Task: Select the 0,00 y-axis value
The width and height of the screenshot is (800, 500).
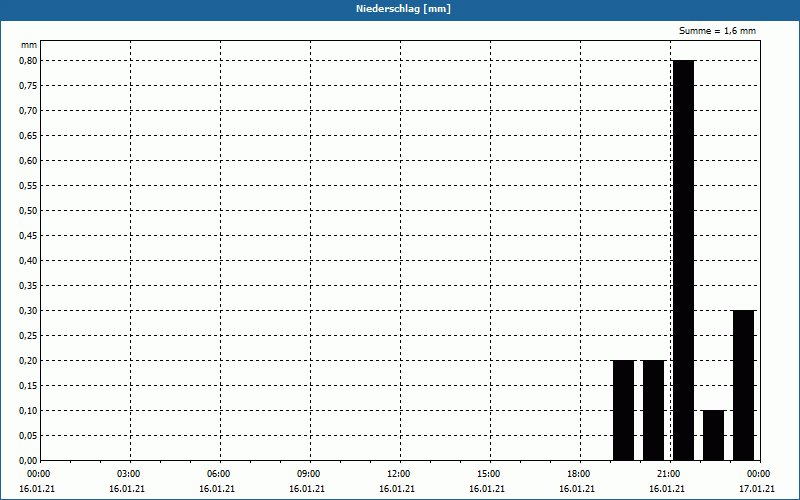Action: tap(28, 461)
